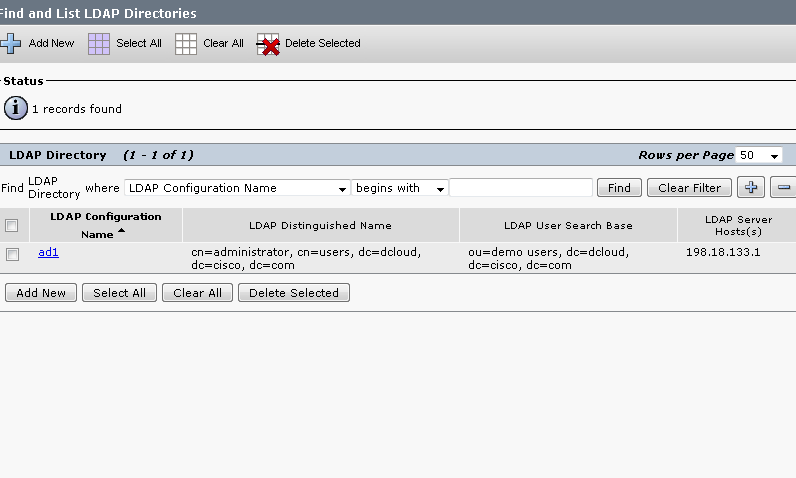
Task: Click 'Select All' toolbar text label
Action: click(x=139, y=43)
